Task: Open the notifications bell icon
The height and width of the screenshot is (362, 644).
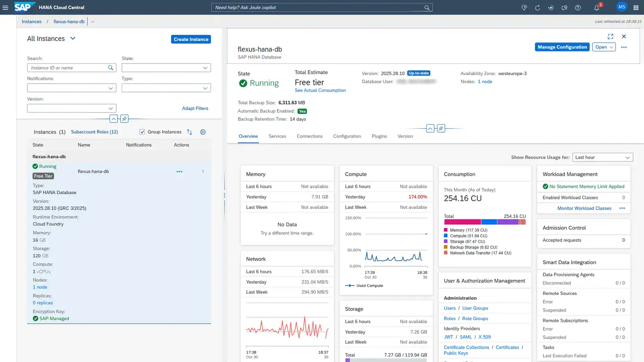Action: click(x=597, y=8)
